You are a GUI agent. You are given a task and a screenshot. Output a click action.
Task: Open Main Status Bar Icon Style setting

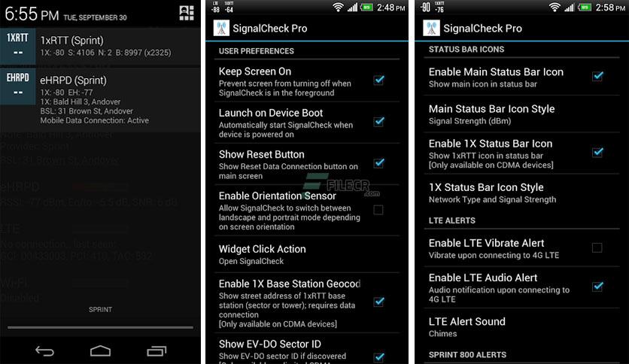coord(521,114)
